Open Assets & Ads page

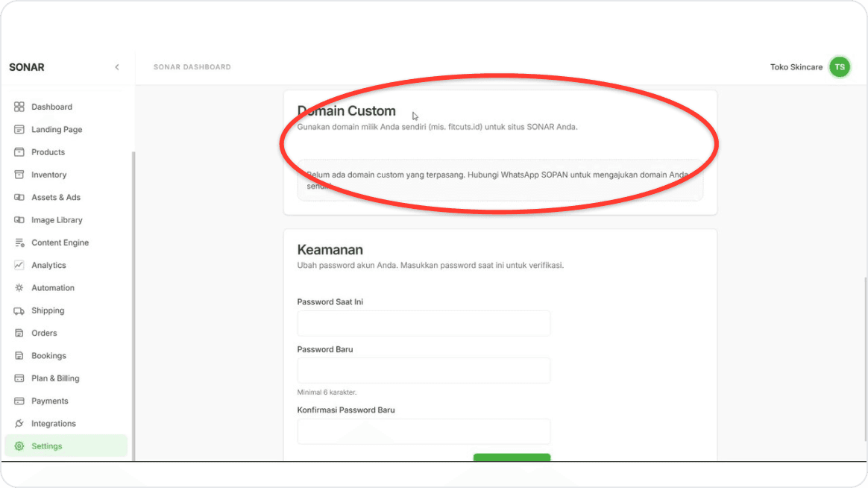coord(66,197)
